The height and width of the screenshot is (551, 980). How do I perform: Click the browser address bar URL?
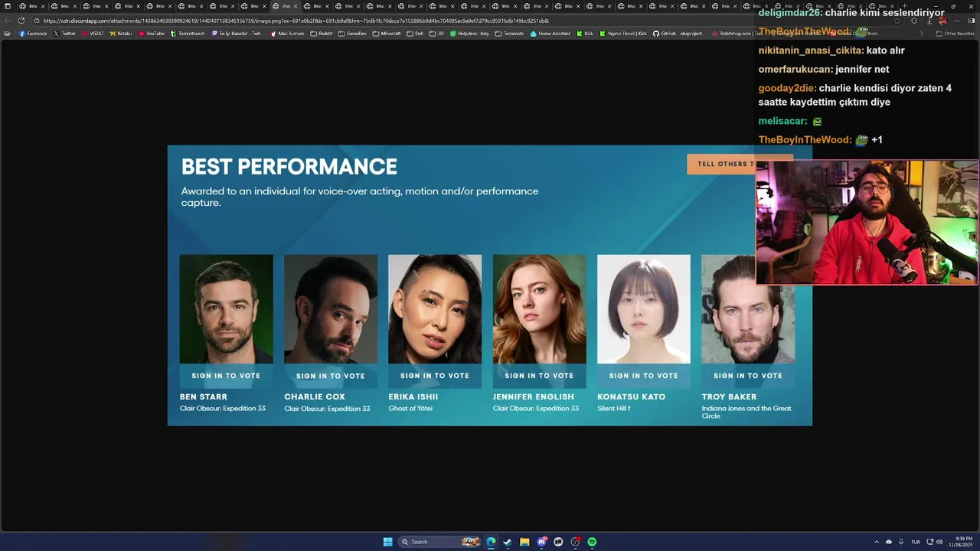click(x=296, y=21)
